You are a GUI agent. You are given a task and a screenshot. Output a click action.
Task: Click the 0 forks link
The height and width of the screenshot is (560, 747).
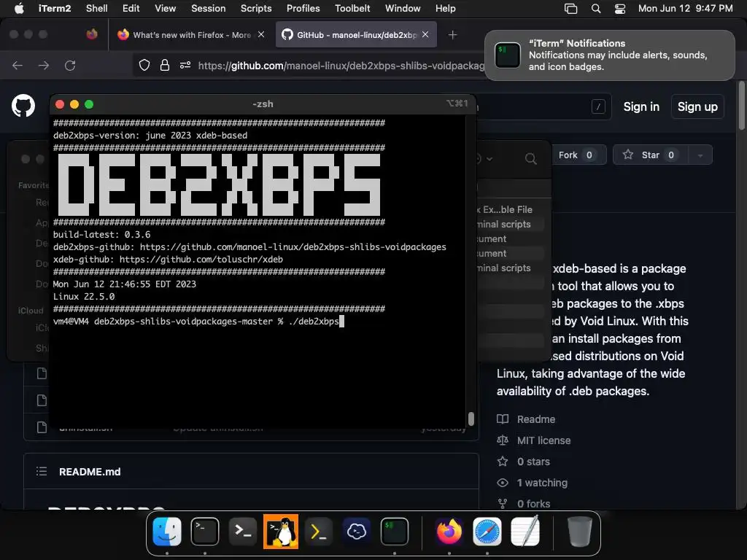(x=533, y=503)
